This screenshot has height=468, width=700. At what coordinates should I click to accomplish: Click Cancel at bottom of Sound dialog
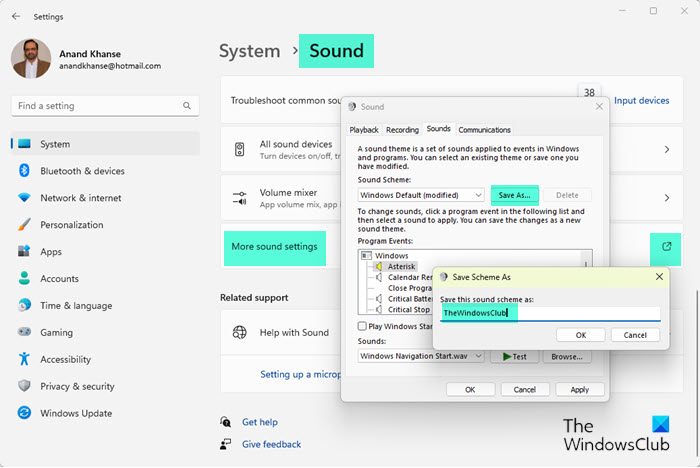(525, 389)
